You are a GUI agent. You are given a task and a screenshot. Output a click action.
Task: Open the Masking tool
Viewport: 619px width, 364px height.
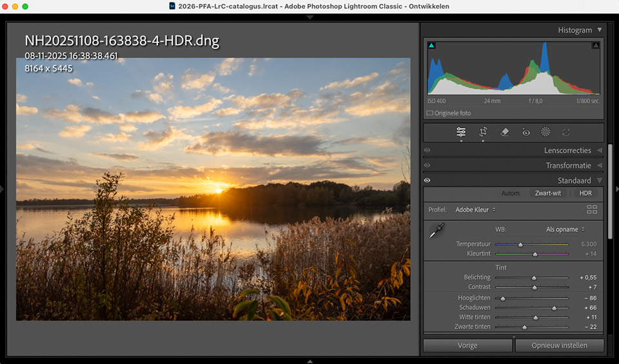[x=545, y=131]
